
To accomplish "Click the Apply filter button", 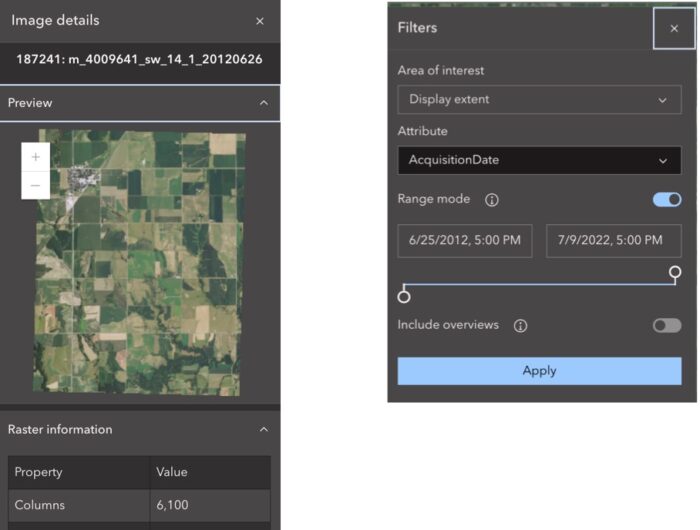I will click(539, 371).
